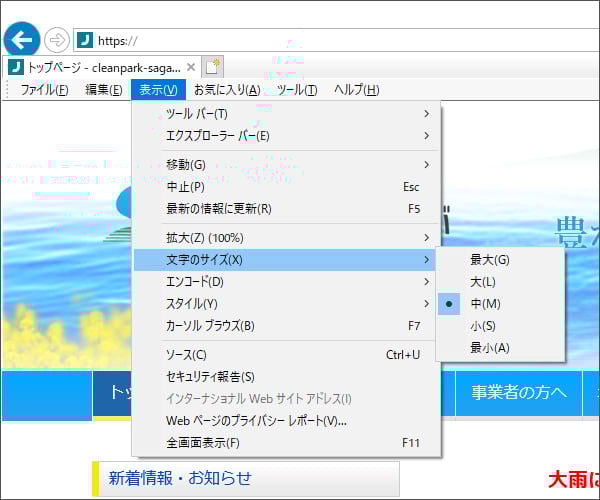Open the 編集(E) menu
The image size is (600, 500).
(x=104, y=90)
